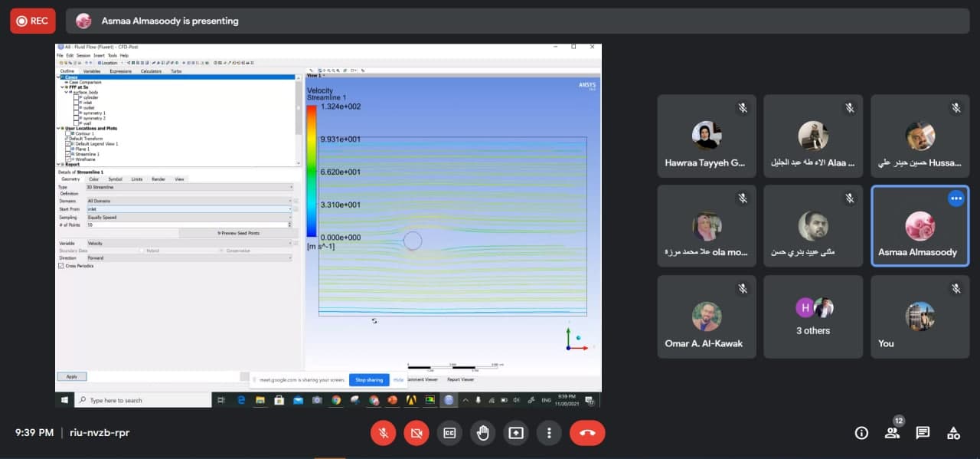
Task: Leave the call with red hang-up button
Action: 587,433
